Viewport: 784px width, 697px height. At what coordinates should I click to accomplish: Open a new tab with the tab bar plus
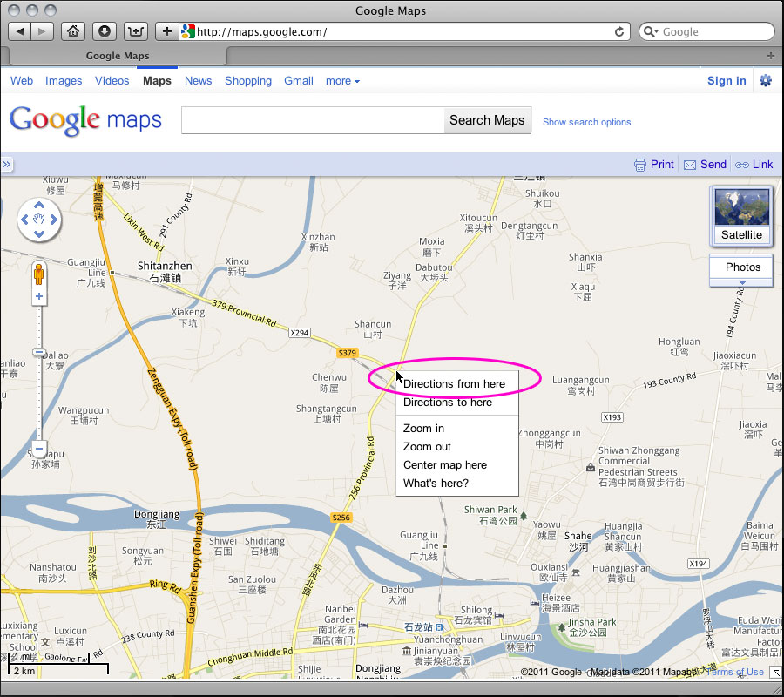[771, 56]
